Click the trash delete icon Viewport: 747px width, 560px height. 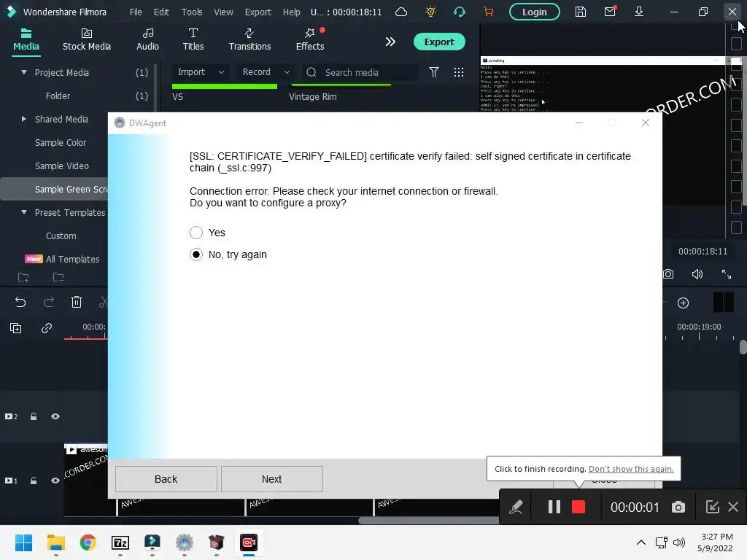[x=76, y=302]
